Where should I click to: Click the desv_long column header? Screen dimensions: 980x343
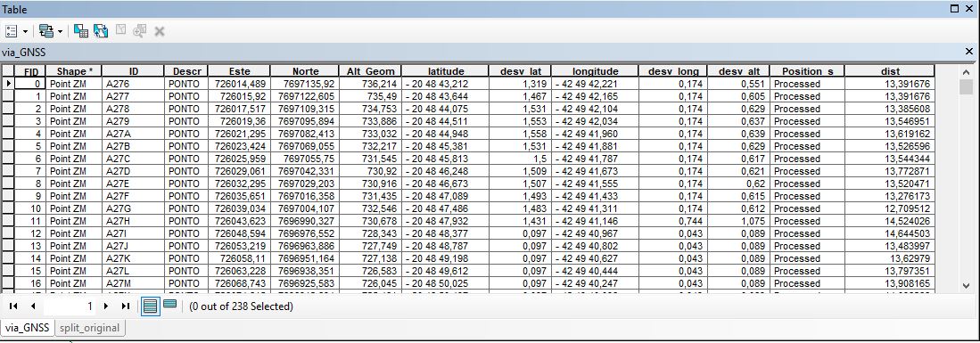pos(672,71)
